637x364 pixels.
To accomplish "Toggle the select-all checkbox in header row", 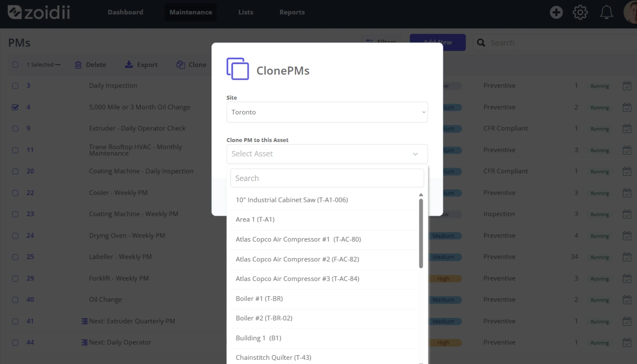I will tap(15, 65).
